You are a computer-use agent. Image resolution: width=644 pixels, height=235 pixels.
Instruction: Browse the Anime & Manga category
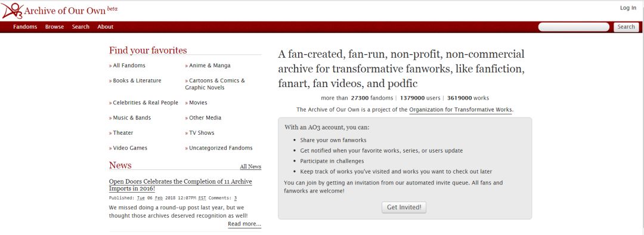click(209, 66)
